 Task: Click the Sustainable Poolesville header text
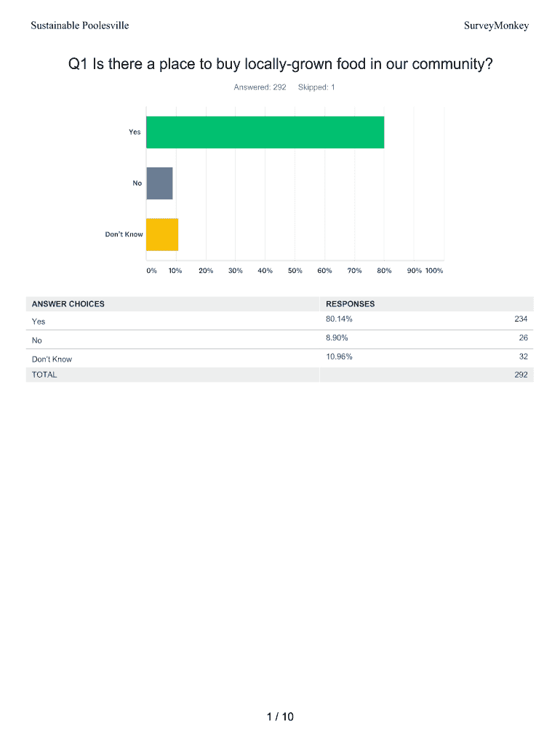pyautogui.click(x=80, y=25)
